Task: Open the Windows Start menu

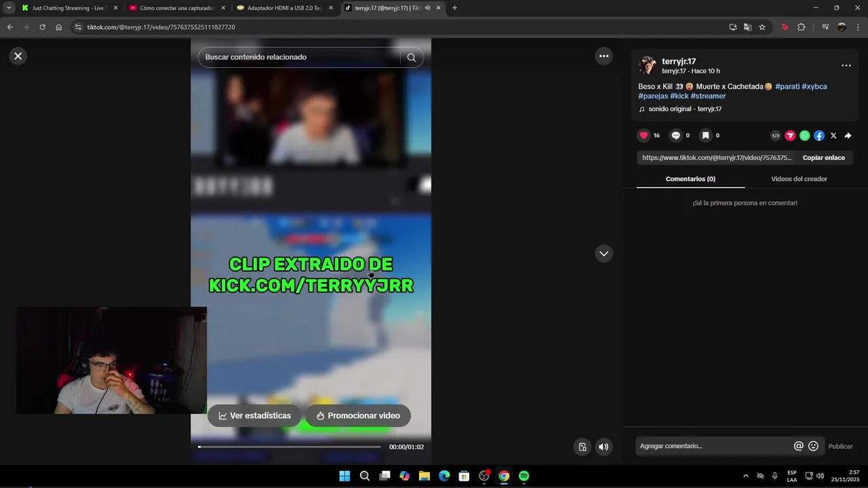Action: click(344, 476)
